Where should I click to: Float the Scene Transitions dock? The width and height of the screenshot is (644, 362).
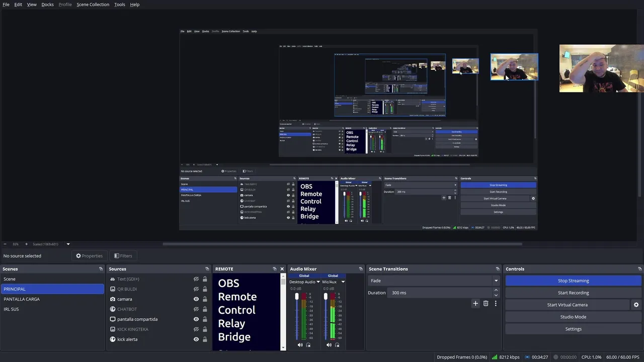point(498,269)
